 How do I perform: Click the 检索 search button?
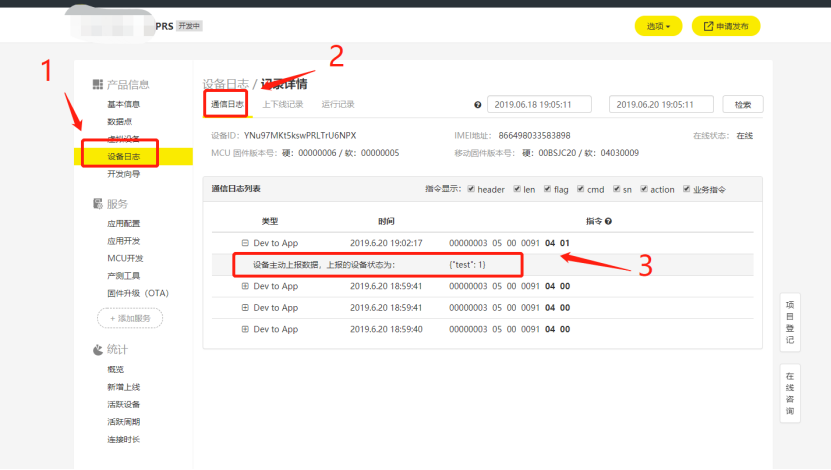pyautogui.click(x=742, y=104)
